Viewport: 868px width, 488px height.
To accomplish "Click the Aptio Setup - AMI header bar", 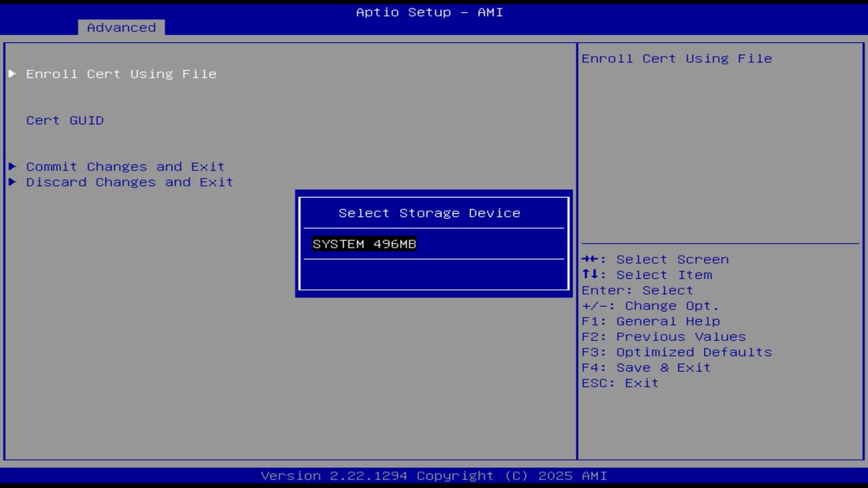I will coord(427,12).
